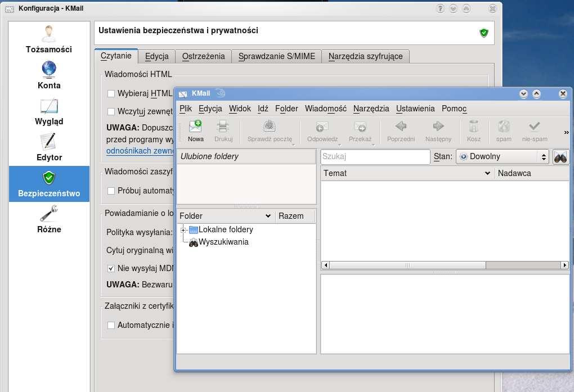574x392 pixels.
Task: Open Odpowiedz reply options arrow
Action: point(339,145)
